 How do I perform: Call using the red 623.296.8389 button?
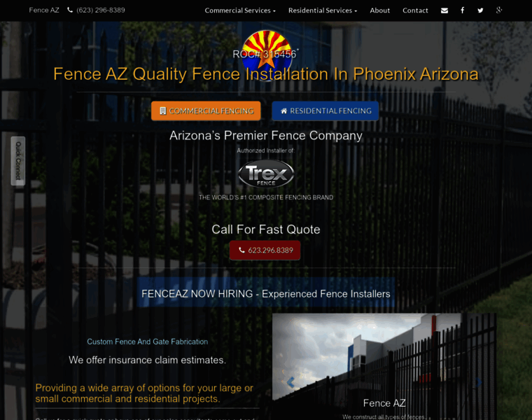[x=265, y=251]
